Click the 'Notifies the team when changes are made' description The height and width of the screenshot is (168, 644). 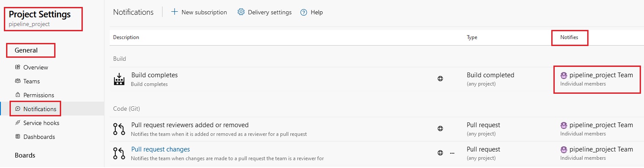point(228,158)
